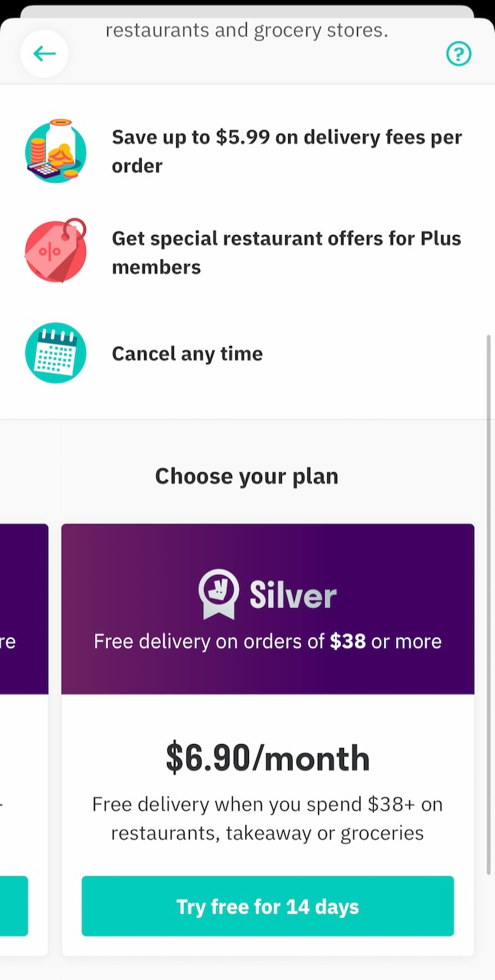
Task: Tap the Choose your plan heading
Action: 246,475
